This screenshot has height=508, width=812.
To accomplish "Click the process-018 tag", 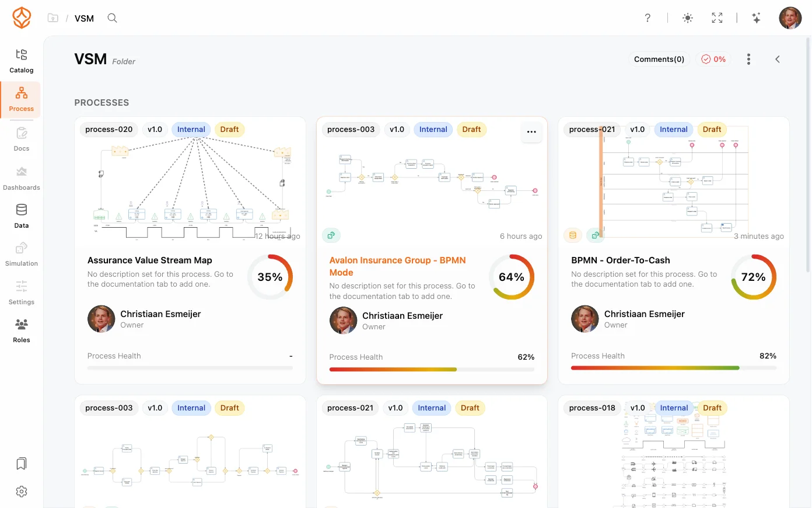I will tap(592, 408).
